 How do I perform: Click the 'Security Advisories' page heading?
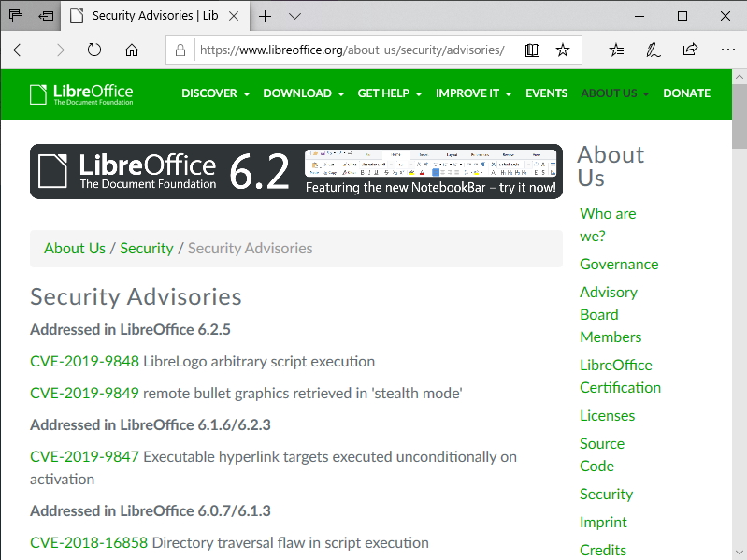(x=136, y=297)
